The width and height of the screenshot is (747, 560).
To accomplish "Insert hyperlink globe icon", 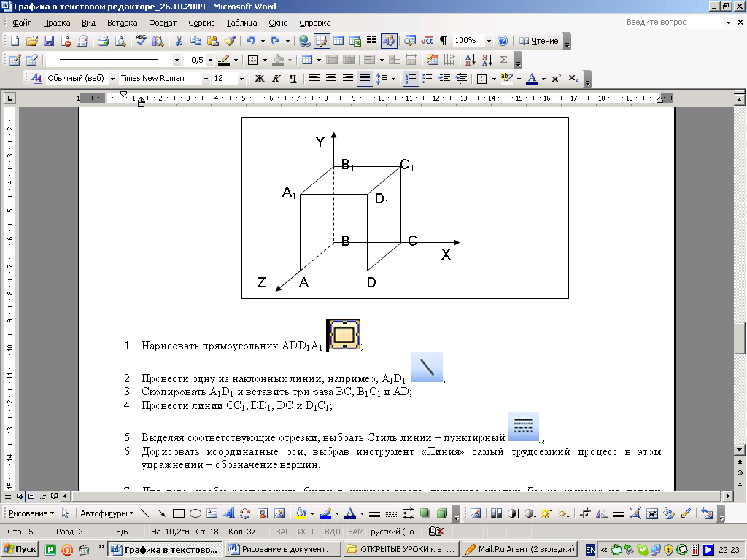I will (304, 41).
